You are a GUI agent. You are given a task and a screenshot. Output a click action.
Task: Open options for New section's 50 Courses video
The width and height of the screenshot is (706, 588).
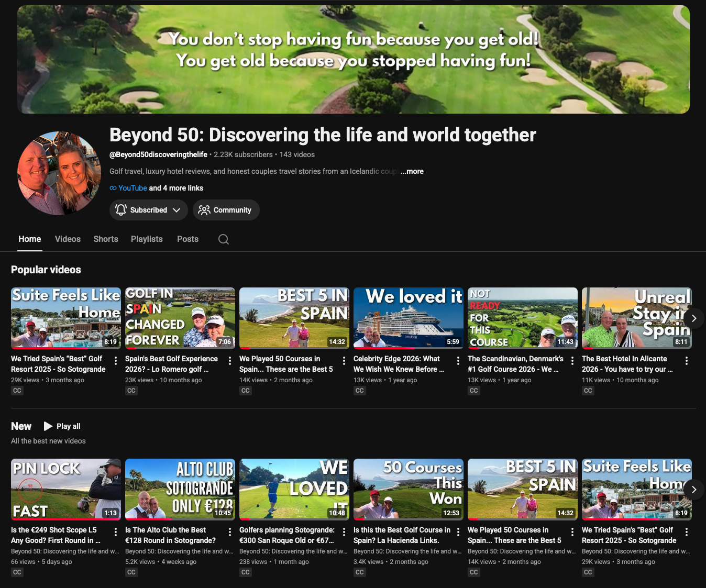(x=572, y=532)
